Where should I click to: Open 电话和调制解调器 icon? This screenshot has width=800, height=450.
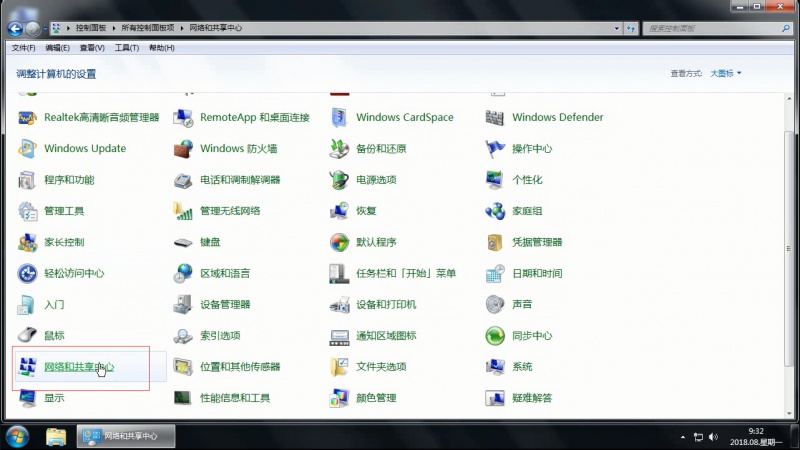click(183, 180)
